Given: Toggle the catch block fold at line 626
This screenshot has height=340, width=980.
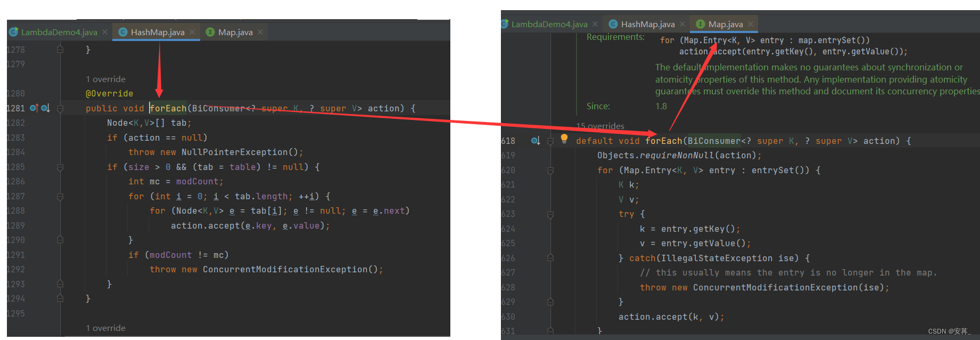Looking at the screenshot, I should click(x=550, y=258).
